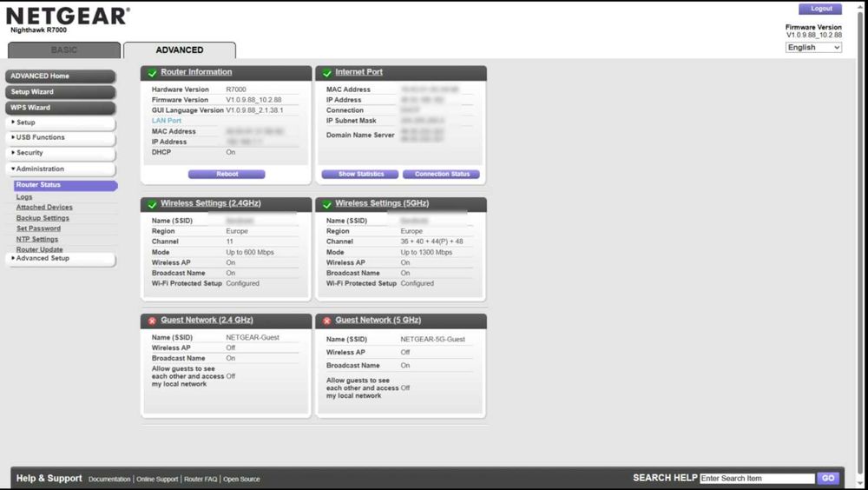Image resolution: width=868 pixels, height=490 pixels.
Task: Open Attached Devices page
Action: [x=44, y=208]
